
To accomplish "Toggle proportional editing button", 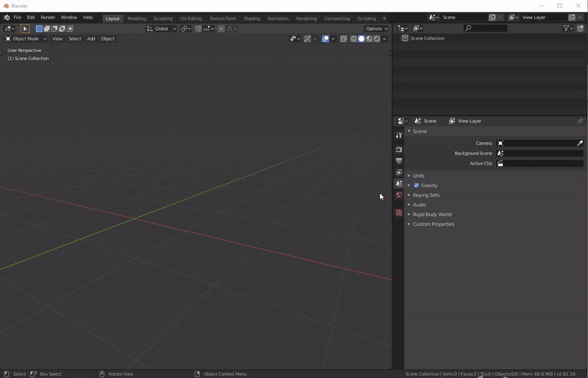I will 221,29.
